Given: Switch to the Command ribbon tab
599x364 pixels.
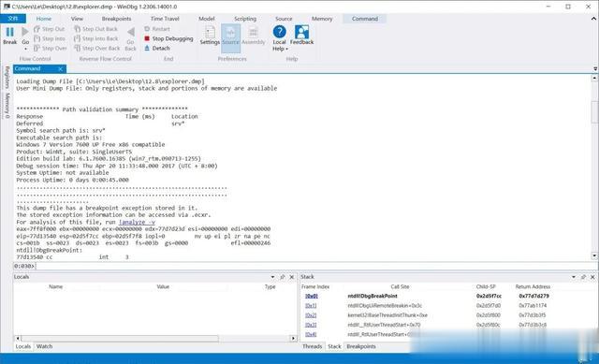Looking at the screenshot, I should [x=365, y=19].
